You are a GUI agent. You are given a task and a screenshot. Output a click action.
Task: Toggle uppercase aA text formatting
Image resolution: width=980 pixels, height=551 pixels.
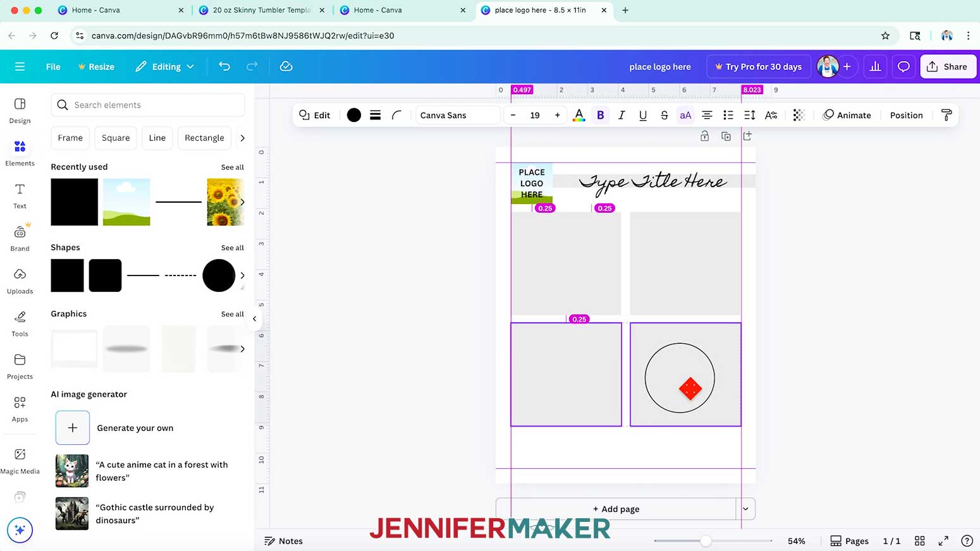685,115
